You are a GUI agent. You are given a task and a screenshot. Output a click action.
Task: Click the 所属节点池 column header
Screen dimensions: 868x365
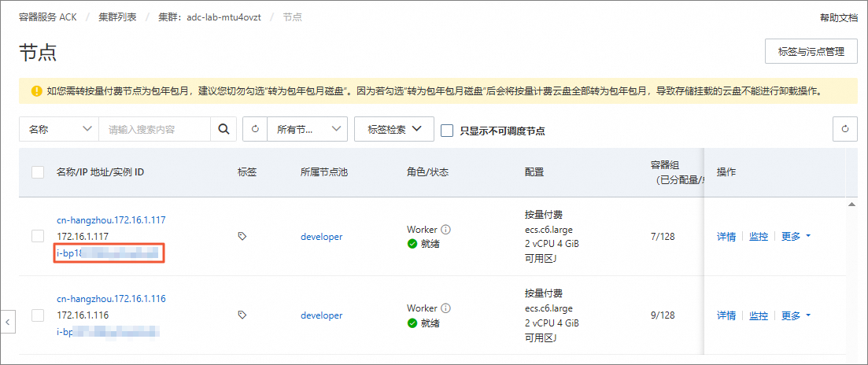(x=324, y=172)
